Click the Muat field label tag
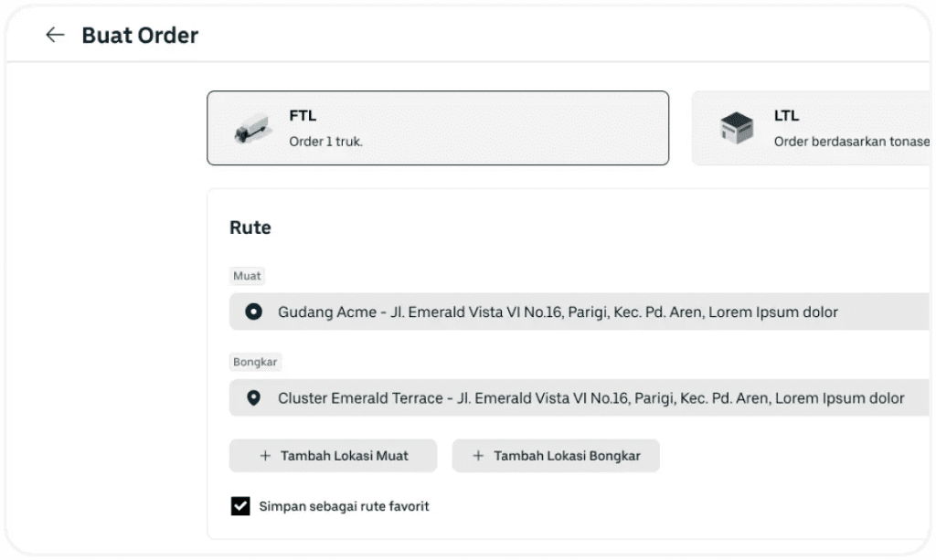 coord(247,276)
